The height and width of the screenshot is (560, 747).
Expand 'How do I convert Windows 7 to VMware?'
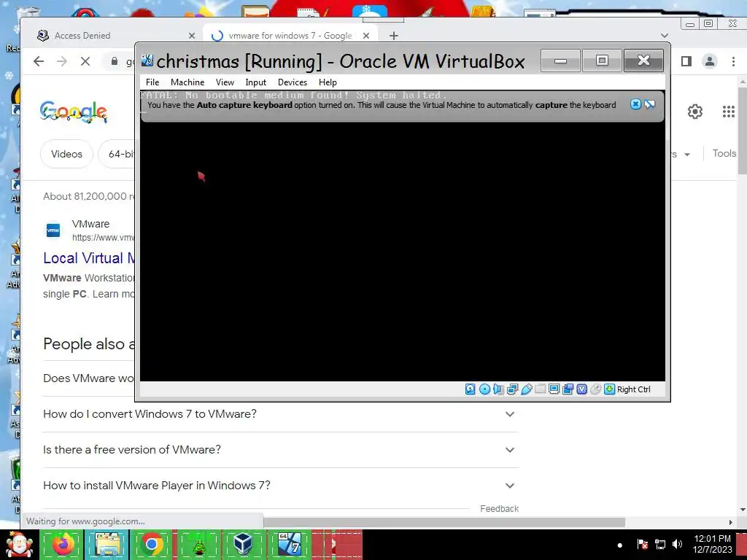click(281, 414)
